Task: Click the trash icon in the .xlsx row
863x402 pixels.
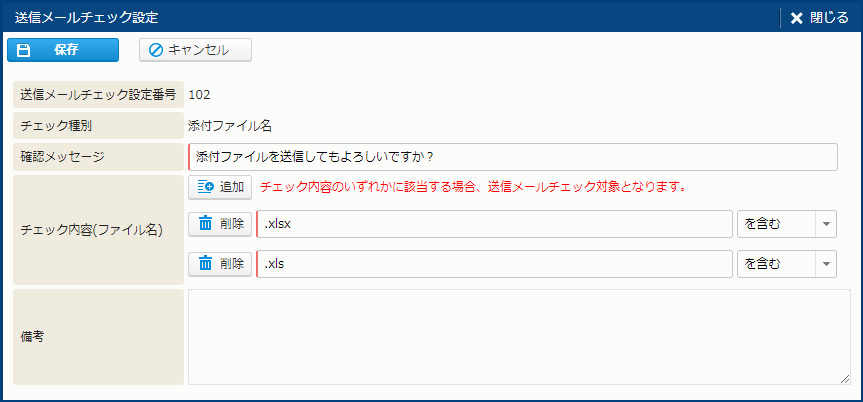Action: coord(206,224)
